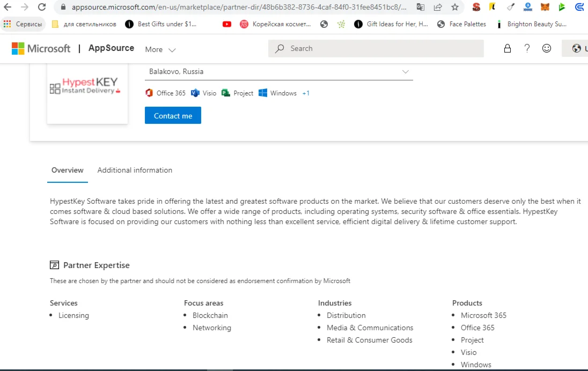The image size is (588, 371).
Task: Open the Microsoft logo link
Action: pos(41,48)
